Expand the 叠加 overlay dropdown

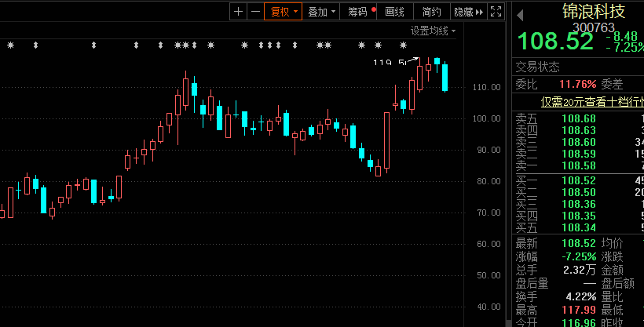[x=321, y=11]
